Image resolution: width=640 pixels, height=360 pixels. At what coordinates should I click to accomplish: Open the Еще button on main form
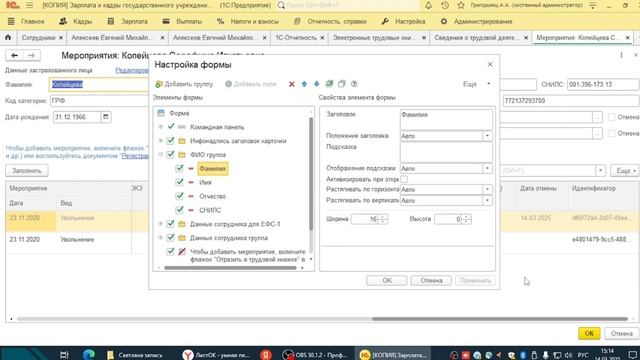[625, 171]
